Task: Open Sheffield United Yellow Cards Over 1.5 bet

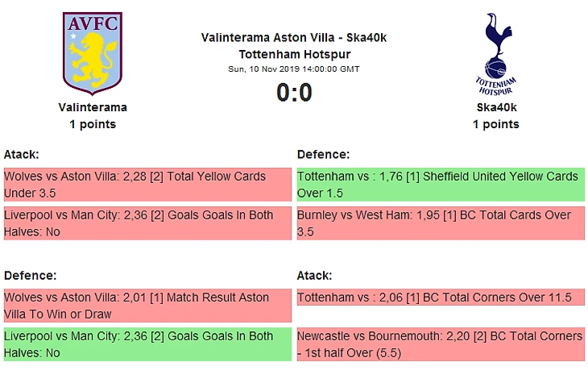Action: 441,185
